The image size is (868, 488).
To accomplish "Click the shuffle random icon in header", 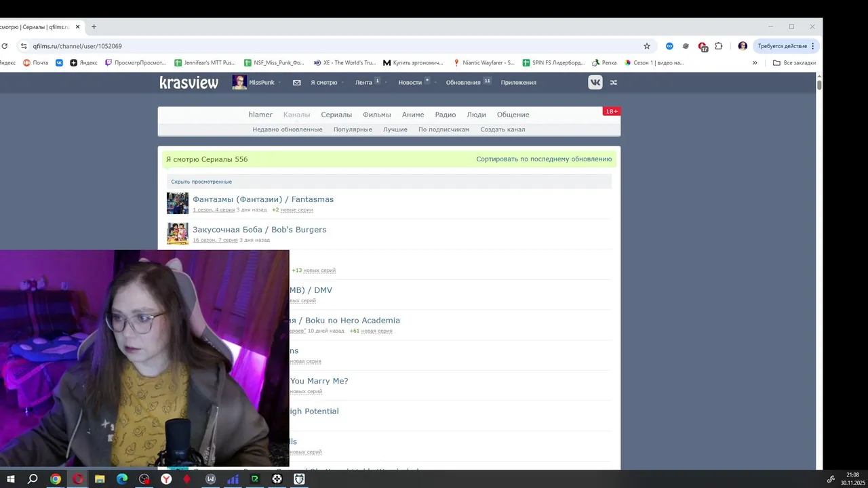I will [614, 83].
